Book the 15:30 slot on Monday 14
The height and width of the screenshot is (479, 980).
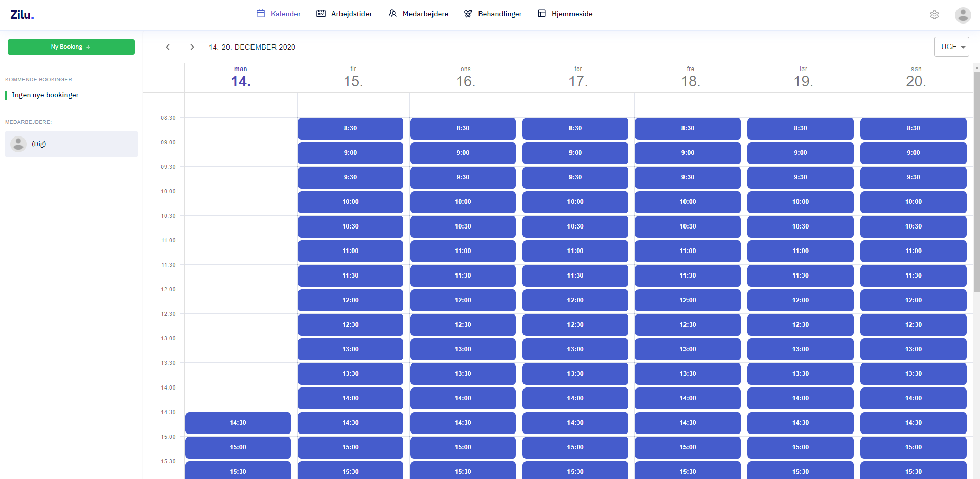click(x=238, y=470)
